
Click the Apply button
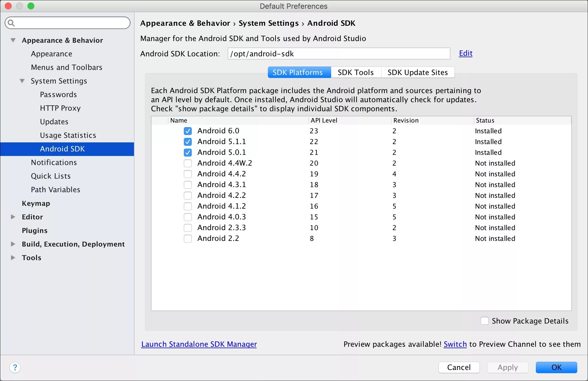(508, 367)
